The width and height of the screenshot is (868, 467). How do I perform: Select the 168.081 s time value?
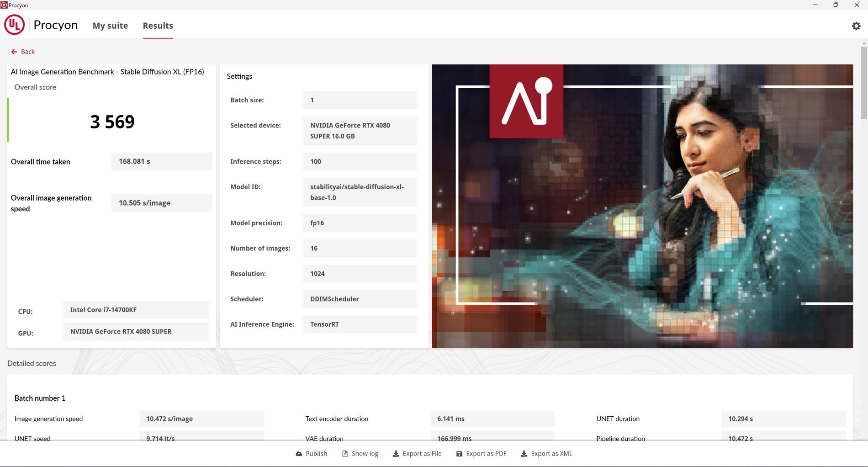[162, 161]
